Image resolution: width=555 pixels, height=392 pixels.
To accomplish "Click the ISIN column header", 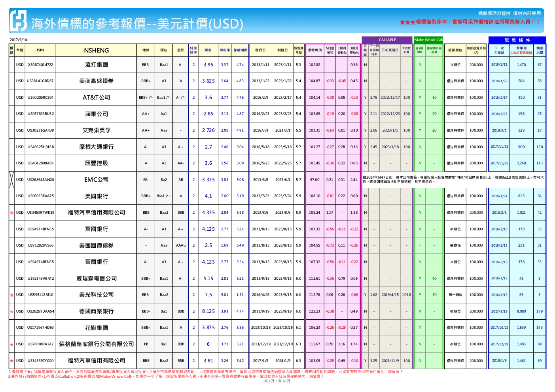I will (40, 50).
